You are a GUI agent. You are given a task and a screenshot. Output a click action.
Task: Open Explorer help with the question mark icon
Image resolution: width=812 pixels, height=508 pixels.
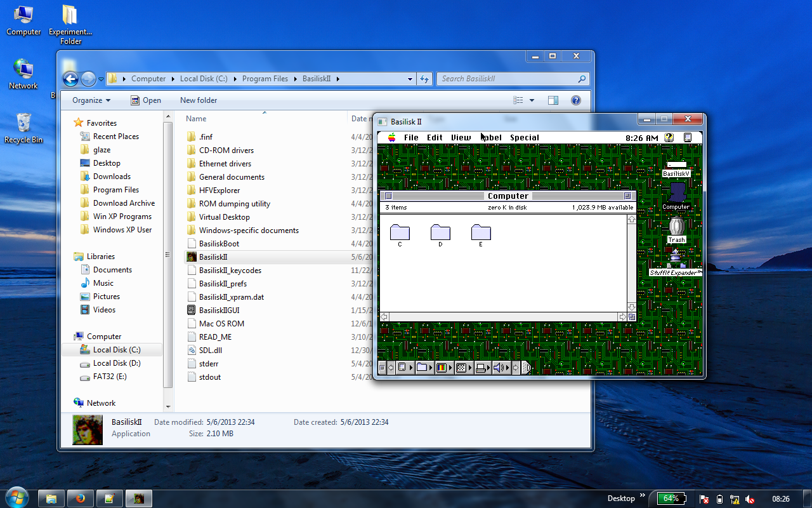(x=576, y=100)
